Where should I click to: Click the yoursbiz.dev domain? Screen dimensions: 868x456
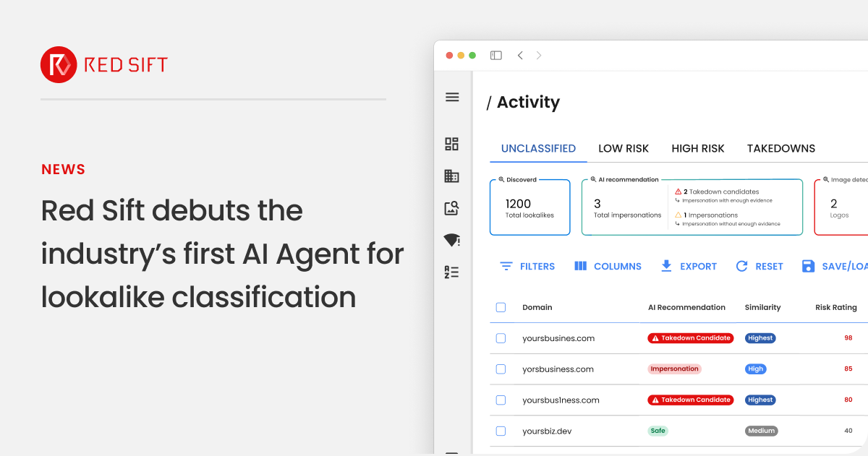pos(547,431)
